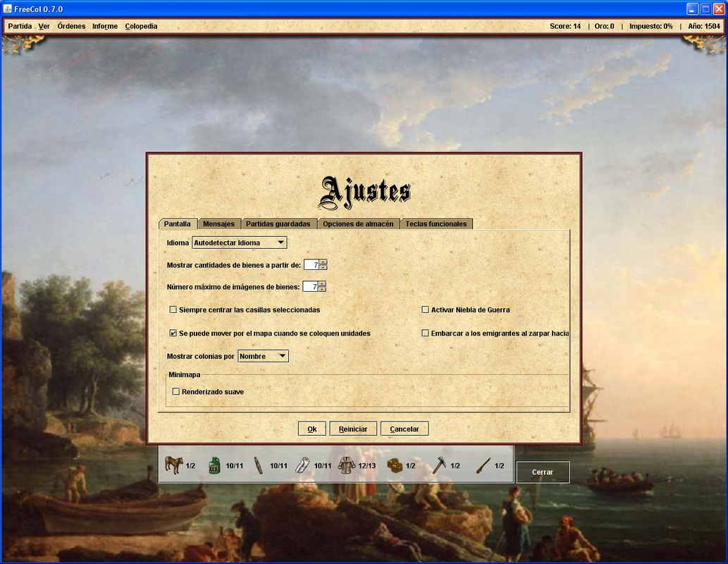Open the Informe menu

tap(105, 26)
